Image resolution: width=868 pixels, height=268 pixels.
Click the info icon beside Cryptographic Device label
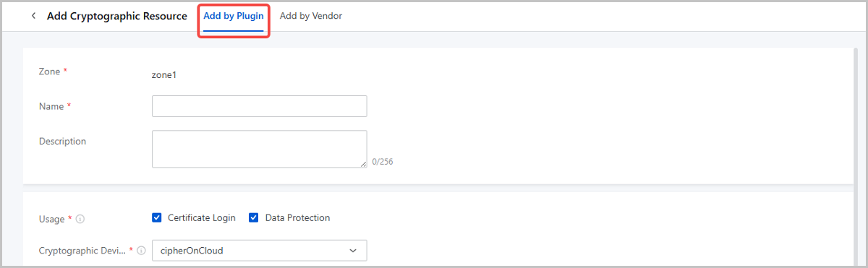pyautogui.click(x=141, y=251)
